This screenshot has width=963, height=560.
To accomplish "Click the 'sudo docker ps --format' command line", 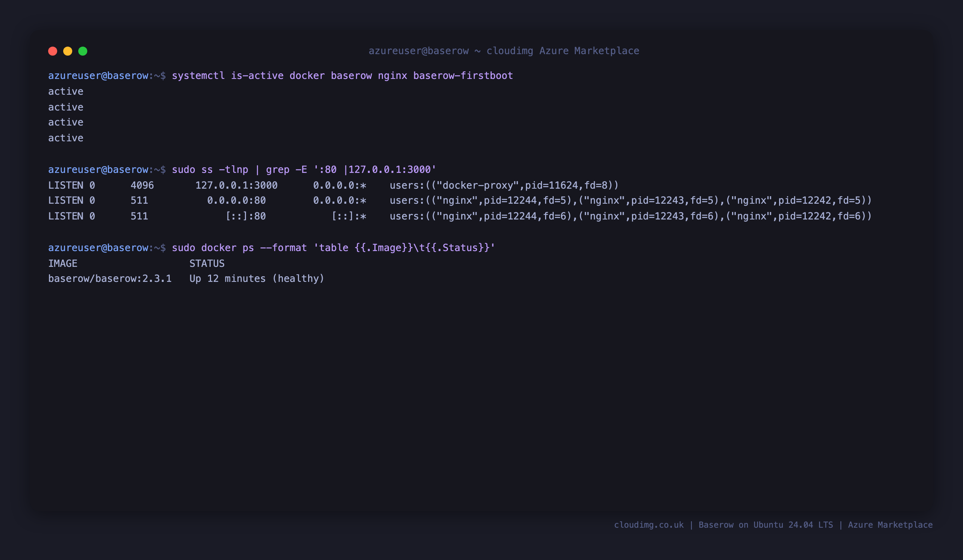I will coord(333,248).
